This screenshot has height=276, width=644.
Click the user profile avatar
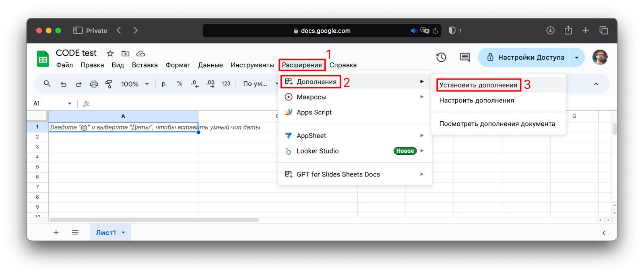600,57
